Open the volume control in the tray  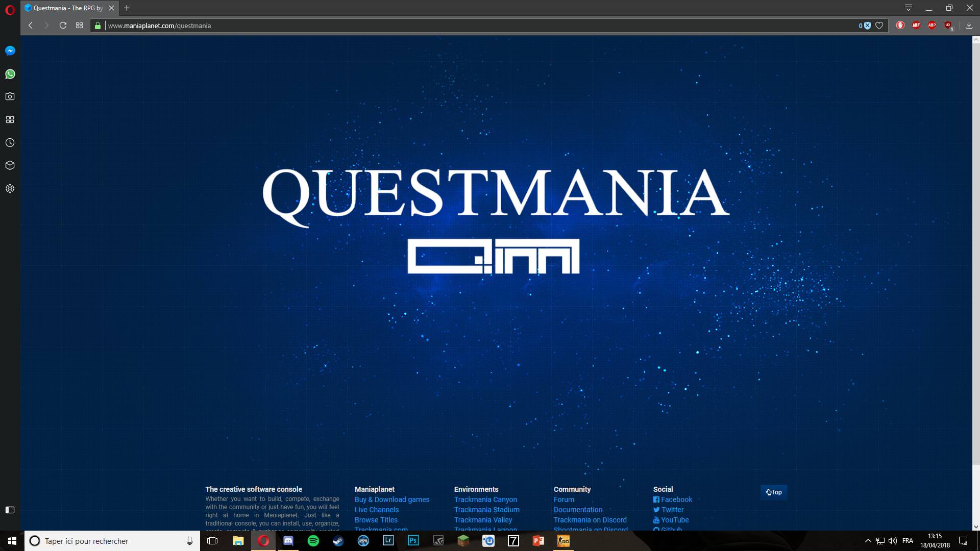892,541
